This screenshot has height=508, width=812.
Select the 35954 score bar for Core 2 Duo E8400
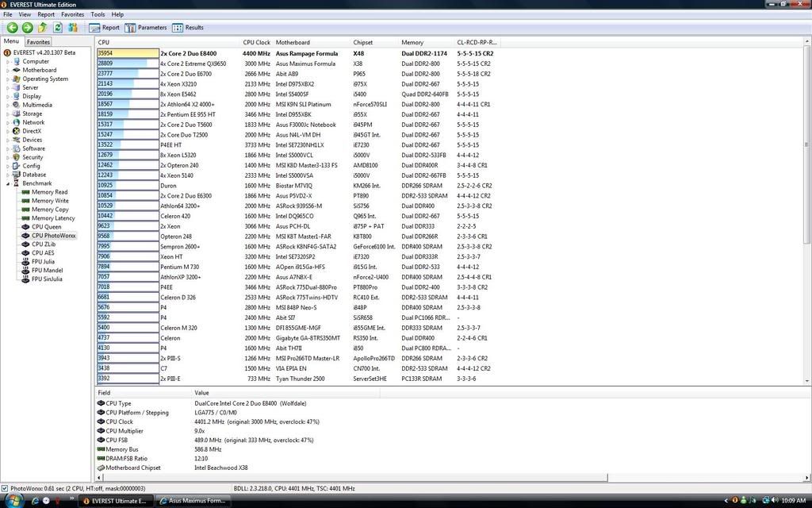pos(128,53)
